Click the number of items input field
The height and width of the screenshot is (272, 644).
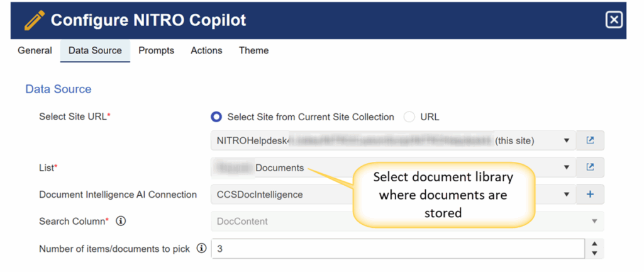(x=398, y=249)
